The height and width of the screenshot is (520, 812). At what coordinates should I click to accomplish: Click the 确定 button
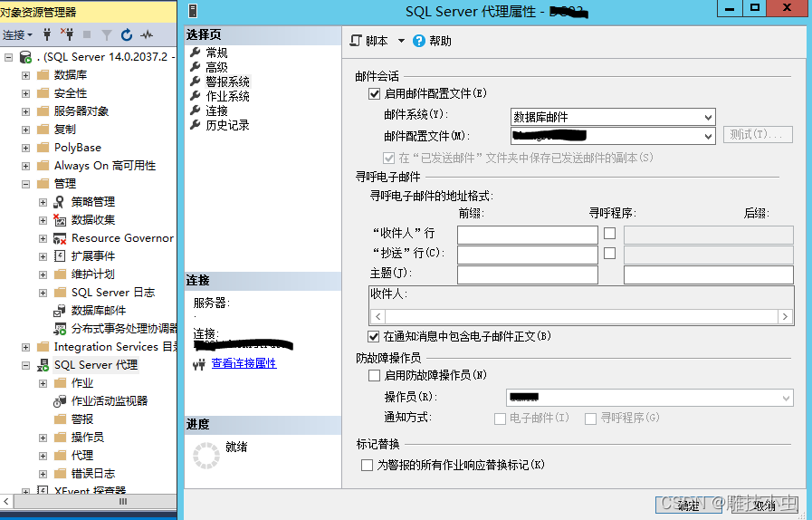point(688,505)
